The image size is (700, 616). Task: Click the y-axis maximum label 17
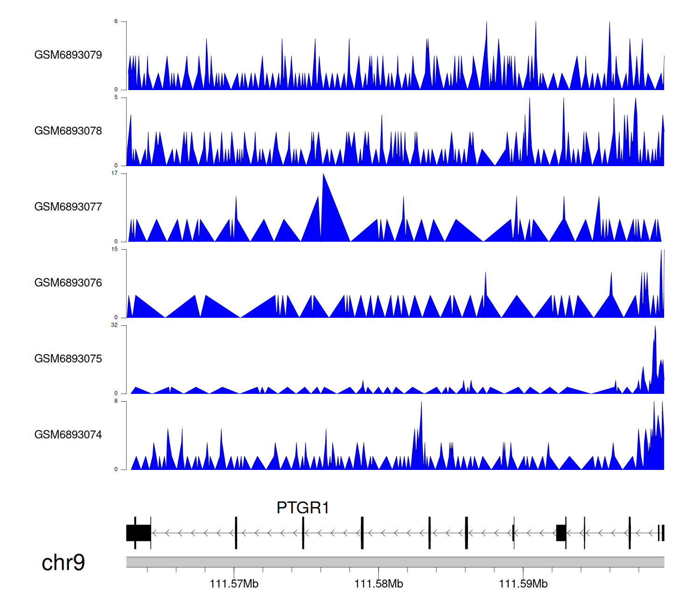[114, 174]
